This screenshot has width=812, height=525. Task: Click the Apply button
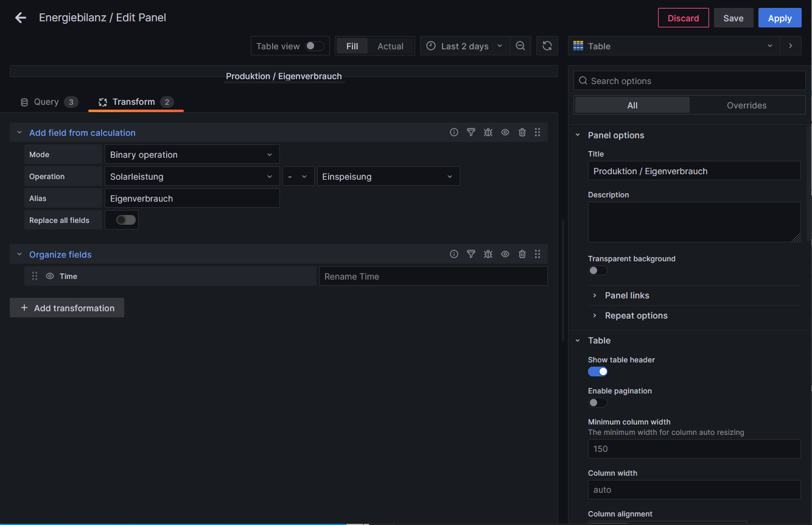(x=779, y=18)
